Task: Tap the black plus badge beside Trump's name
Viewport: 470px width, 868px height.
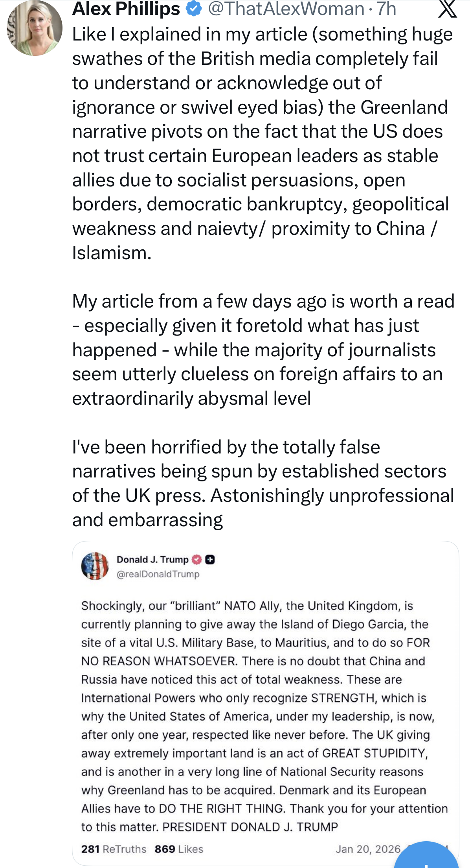Action: [210, 559]
